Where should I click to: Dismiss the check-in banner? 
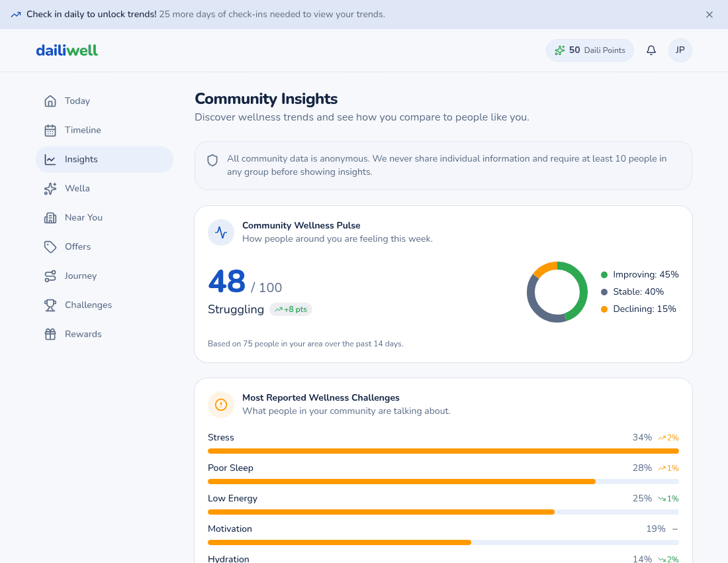pos(709,15)
